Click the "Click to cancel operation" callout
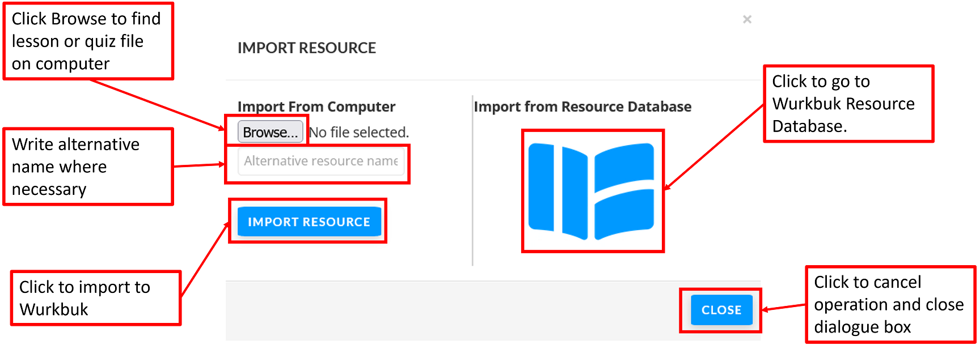980x349 pixels. click(x=889, y=305)
